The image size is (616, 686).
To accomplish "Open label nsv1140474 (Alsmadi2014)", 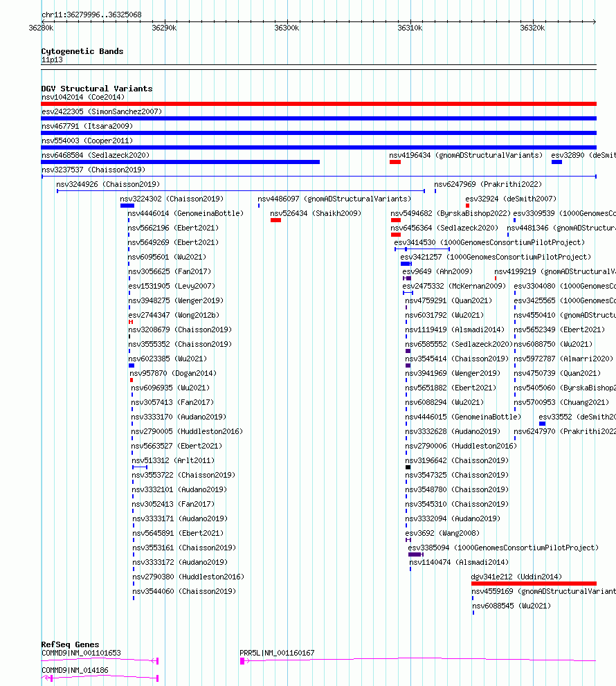I will (x=459, y=562).
